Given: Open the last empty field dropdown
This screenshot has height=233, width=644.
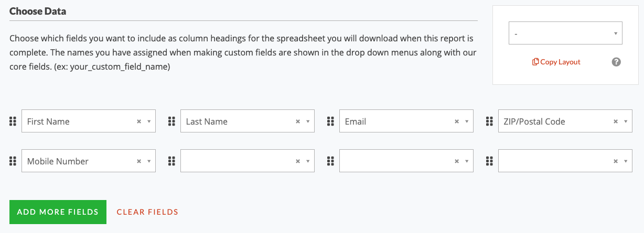Looking at the screenshot, I should point(565,161).
